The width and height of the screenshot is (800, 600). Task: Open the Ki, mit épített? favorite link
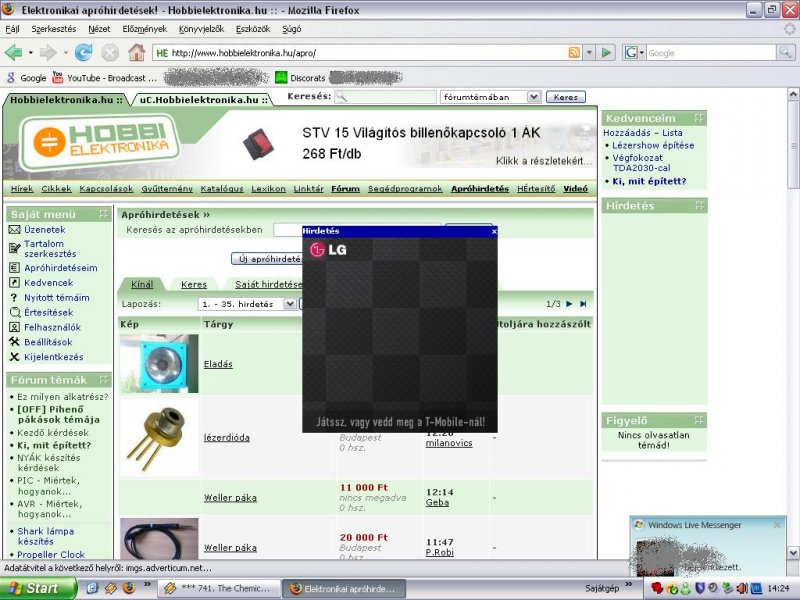coord(649,181)
